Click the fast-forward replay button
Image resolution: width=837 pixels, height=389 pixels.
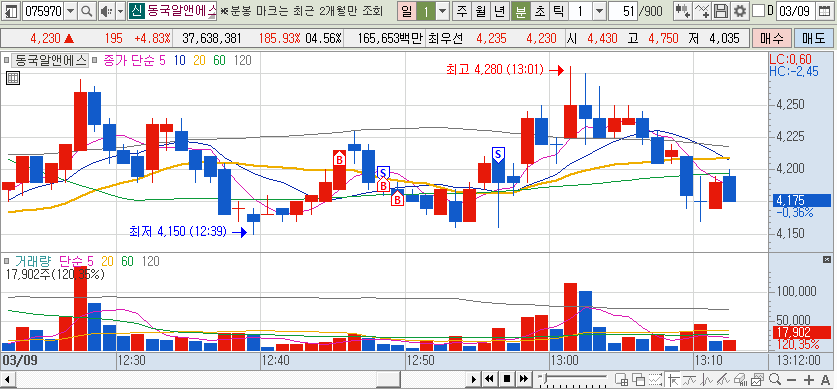pos(524,379)
